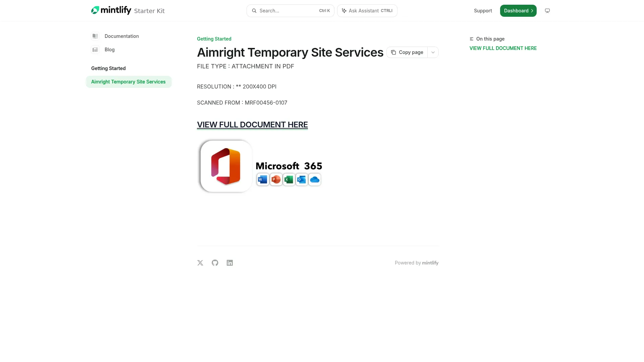The height and width of the screenshot is (362, 644).
Task: Focus the Search... input field
Action: tap(290, 11)
